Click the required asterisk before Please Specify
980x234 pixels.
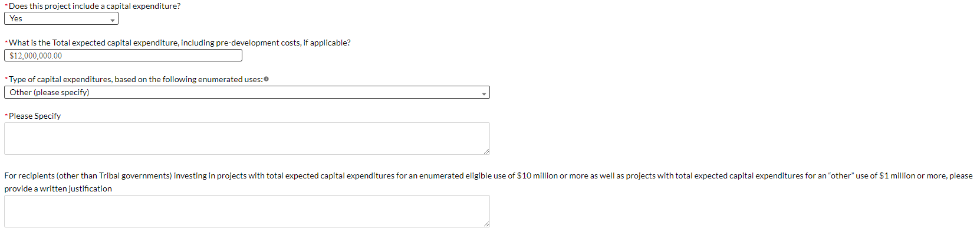tap(6, 115)
